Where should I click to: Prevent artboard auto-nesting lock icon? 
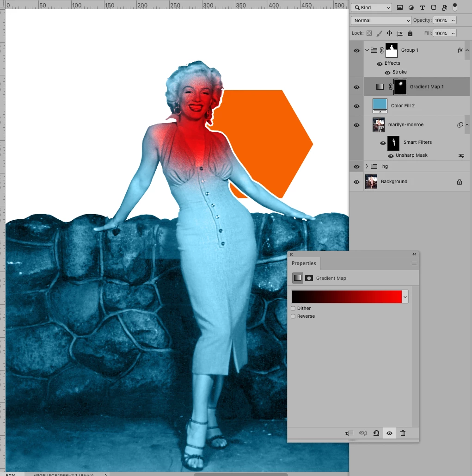[x=400, y=33]
